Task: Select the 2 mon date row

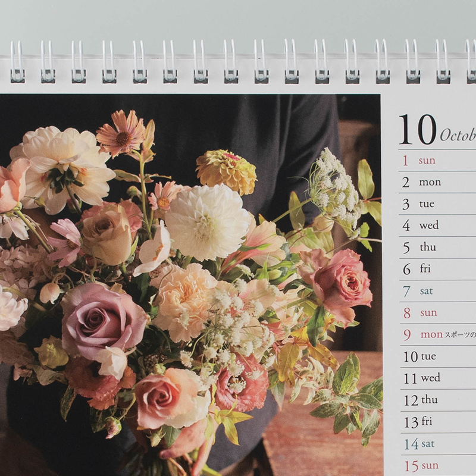Action: (437, 182)
